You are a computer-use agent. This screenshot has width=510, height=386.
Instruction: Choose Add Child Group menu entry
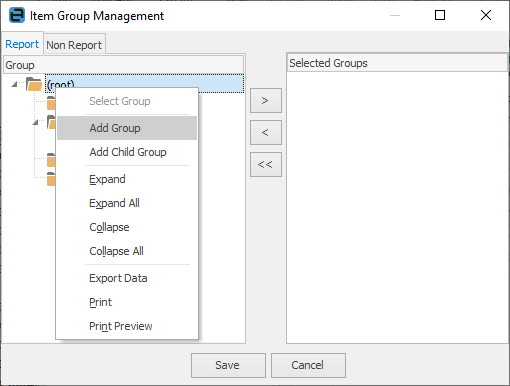[127, 152]
